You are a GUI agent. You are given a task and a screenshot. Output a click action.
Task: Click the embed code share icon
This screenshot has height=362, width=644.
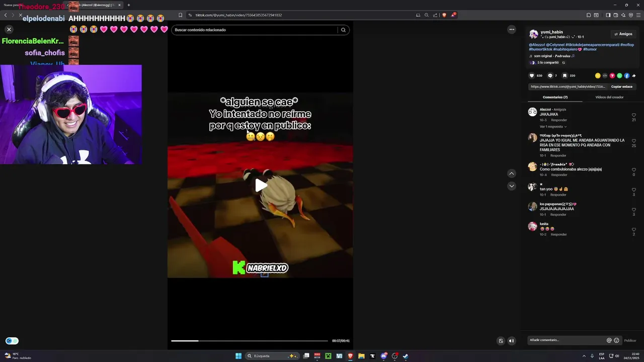pyautogui.click(x=605, y=75)
